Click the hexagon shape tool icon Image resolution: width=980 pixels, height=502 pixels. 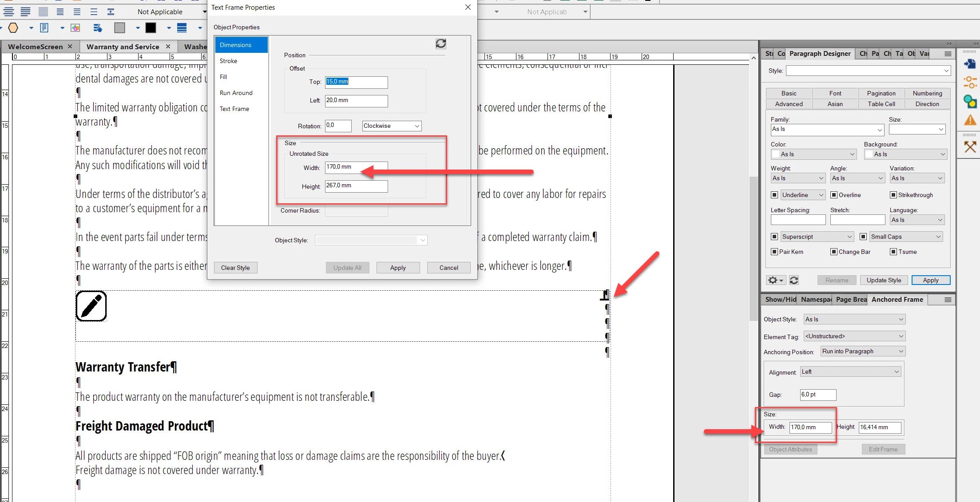(13, 28)
